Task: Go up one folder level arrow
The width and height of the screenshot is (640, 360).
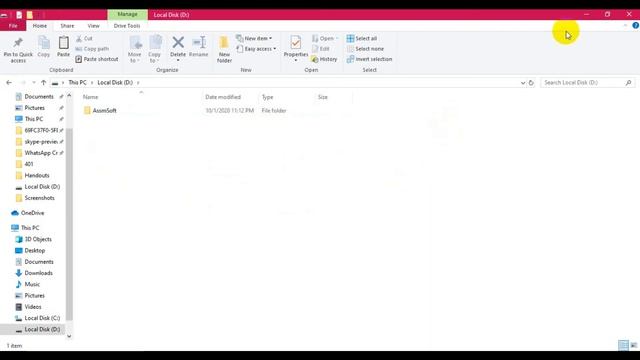Action: click(x=43, y=82)
